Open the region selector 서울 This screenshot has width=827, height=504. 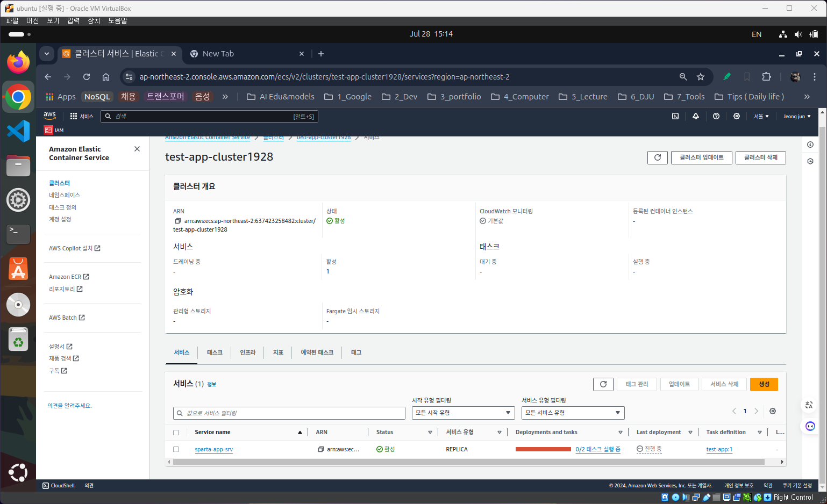click(761, 116)
